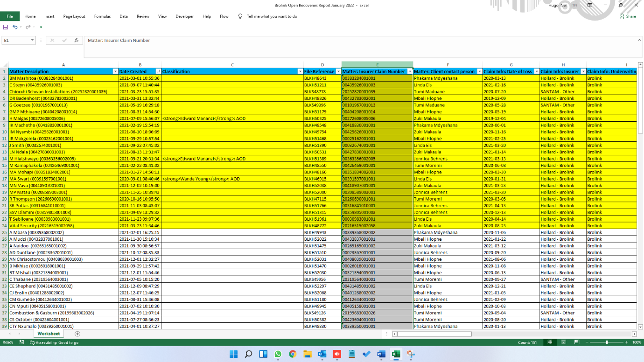Click horizontal scrollbar left arrow
The image size is (644, 362).
(x=394, y=334)
